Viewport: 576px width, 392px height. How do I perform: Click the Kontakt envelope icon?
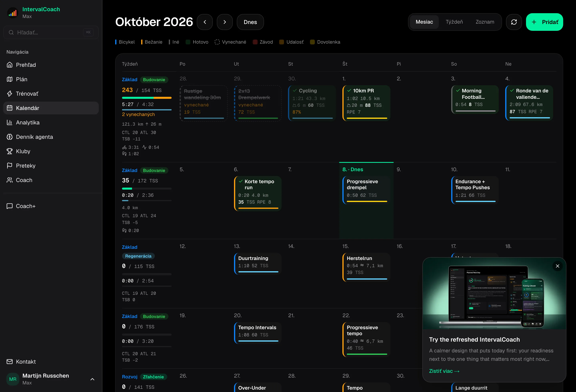click(9, 362)
